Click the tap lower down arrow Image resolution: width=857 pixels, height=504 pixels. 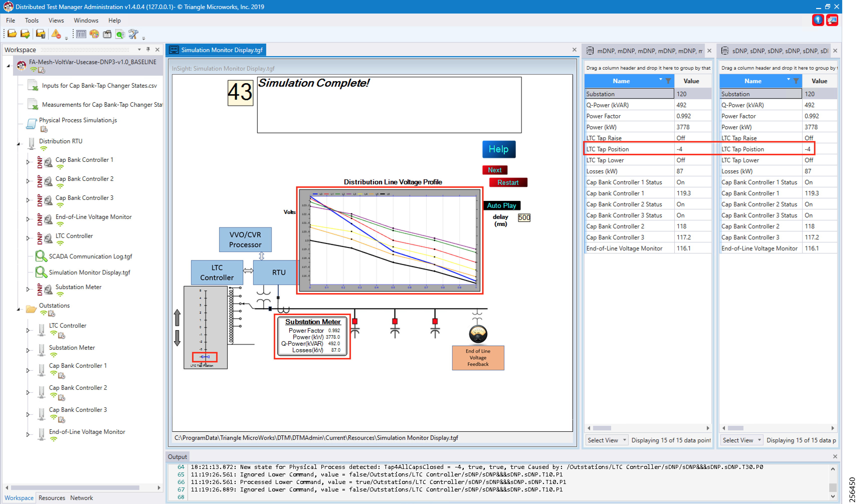tap(177, 338)
